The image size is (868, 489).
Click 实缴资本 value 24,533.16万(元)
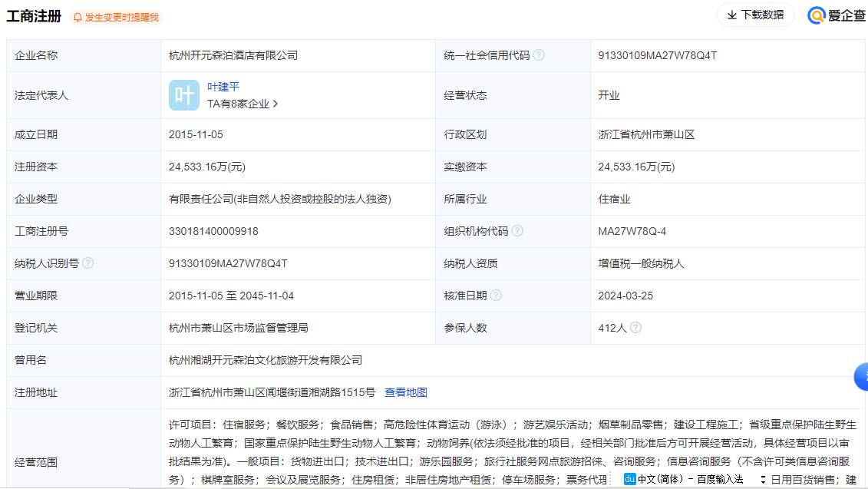pos(636,167)
